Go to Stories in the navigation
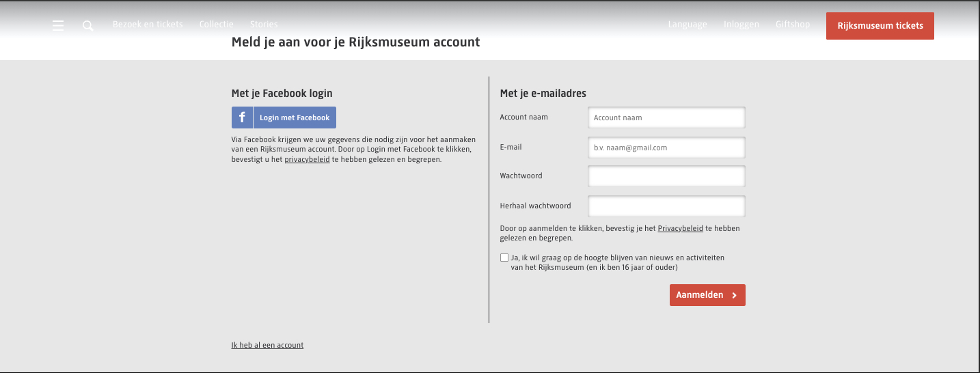 [x=264, y=25]
